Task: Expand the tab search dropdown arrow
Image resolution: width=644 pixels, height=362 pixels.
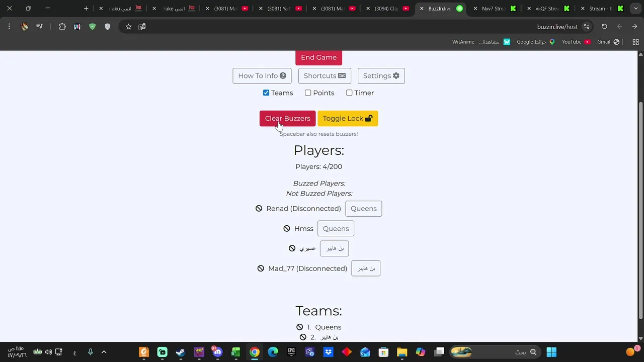Action: click(635, 9)
